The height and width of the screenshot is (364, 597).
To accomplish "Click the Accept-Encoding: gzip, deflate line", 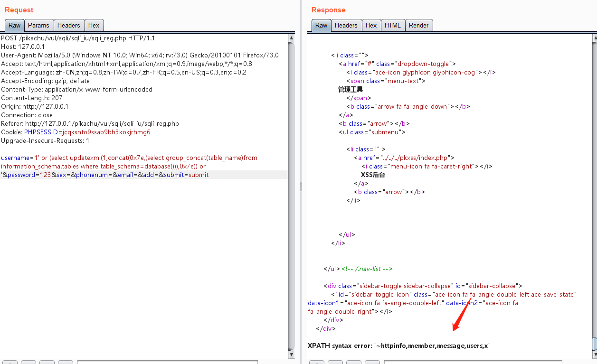I will (45, 81).
